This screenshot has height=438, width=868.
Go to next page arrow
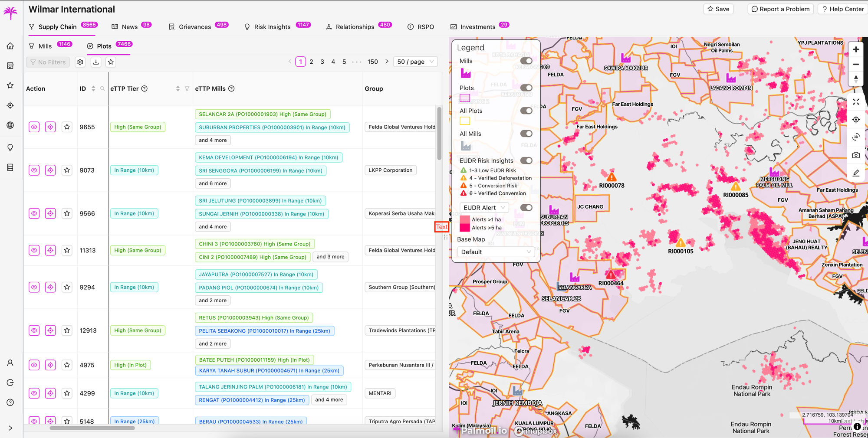click(387, 62)
